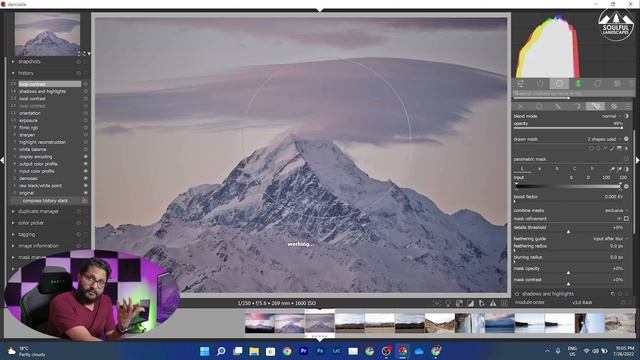Toggle input slider polarity plus icon
Screen dimensions: 640x360
(627, 187)
